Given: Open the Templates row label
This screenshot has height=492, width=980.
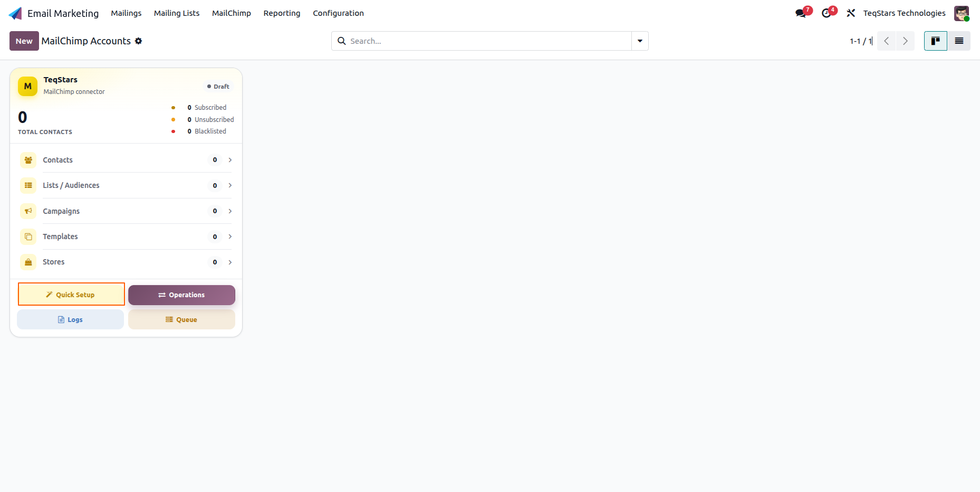Looking at the screenshot, I should pyautogui.click(x=60, y=236).
